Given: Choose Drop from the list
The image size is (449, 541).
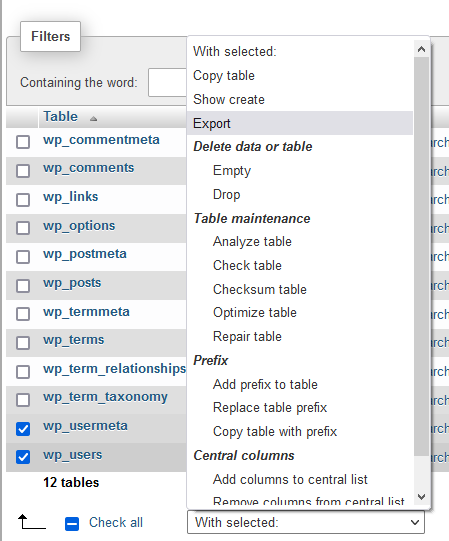Looking at the screenshot, I should pos(300,194).
